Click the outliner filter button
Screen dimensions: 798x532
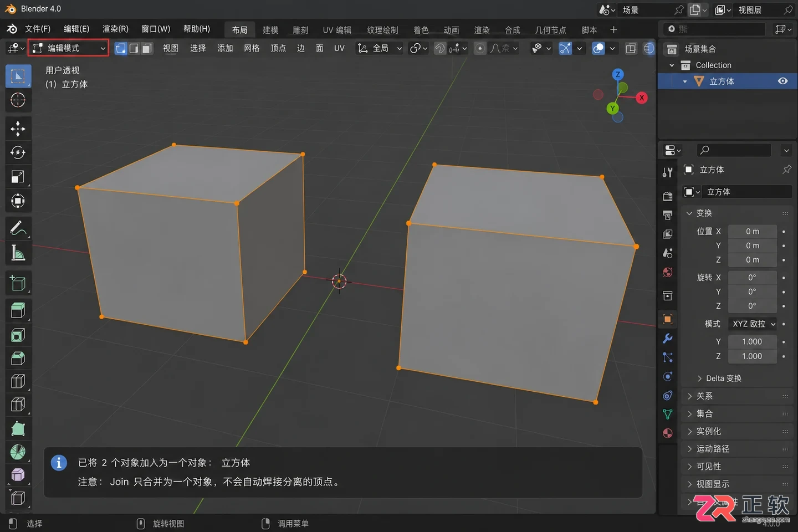tap(783, 29)
